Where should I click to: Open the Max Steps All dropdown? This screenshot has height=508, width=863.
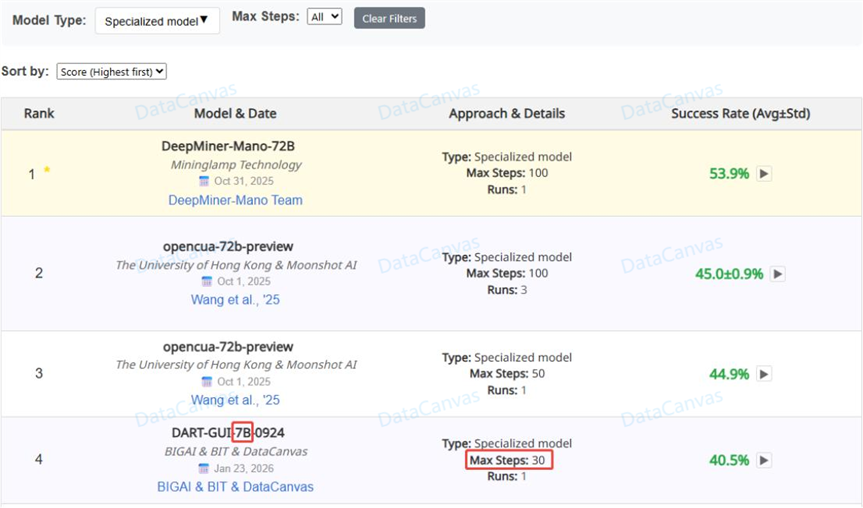point(324,17)
